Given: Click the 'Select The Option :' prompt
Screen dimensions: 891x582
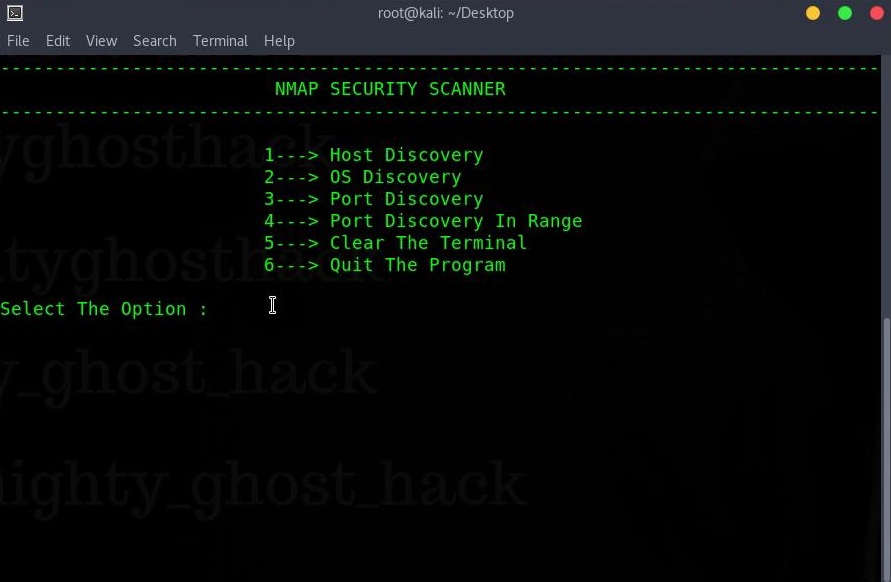Looking at the screenshot, I should 104,309.
